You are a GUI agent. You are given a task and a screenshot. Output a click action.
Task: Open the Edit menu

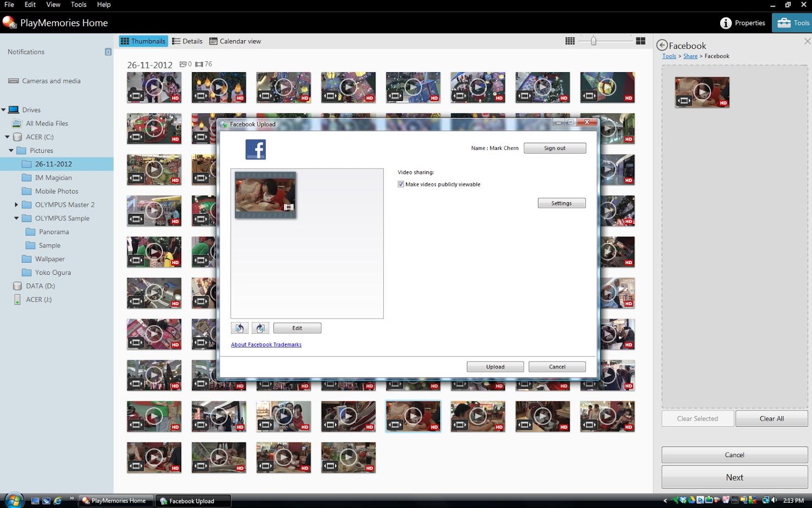coord(30,5)
